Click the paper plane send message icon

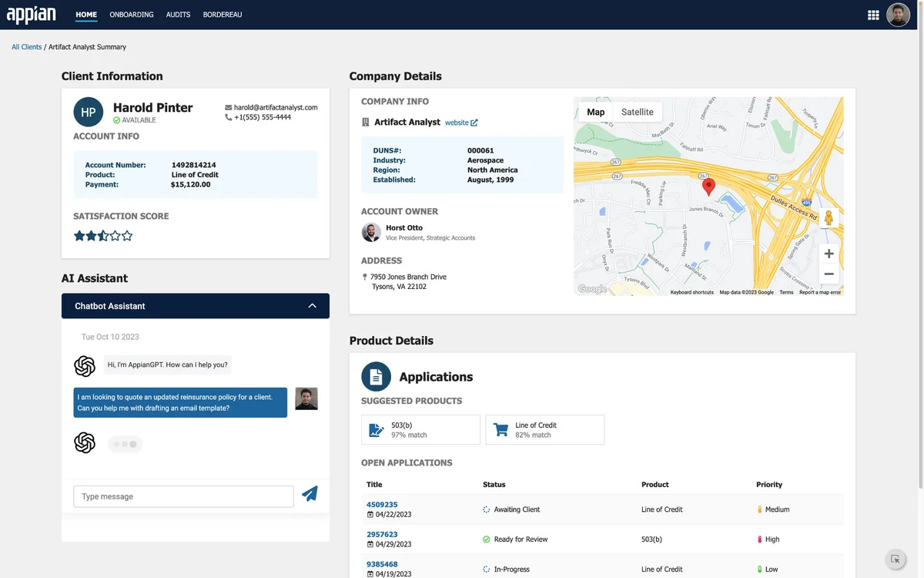310,494
